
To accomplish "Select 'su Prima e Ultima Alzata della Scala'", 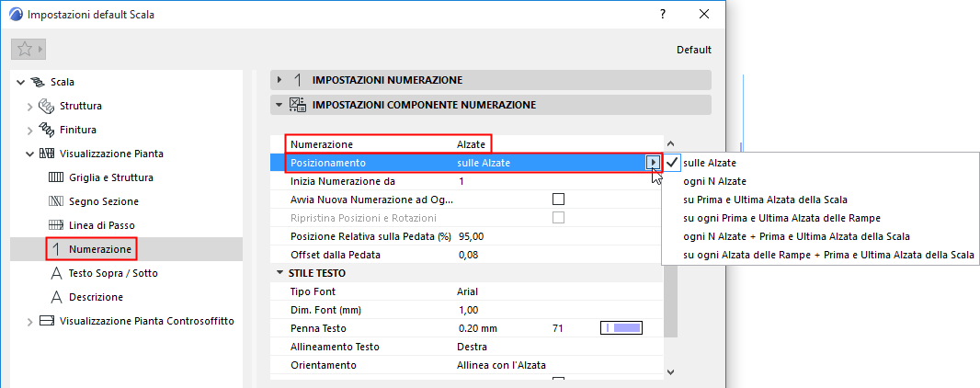I will 766,200.
